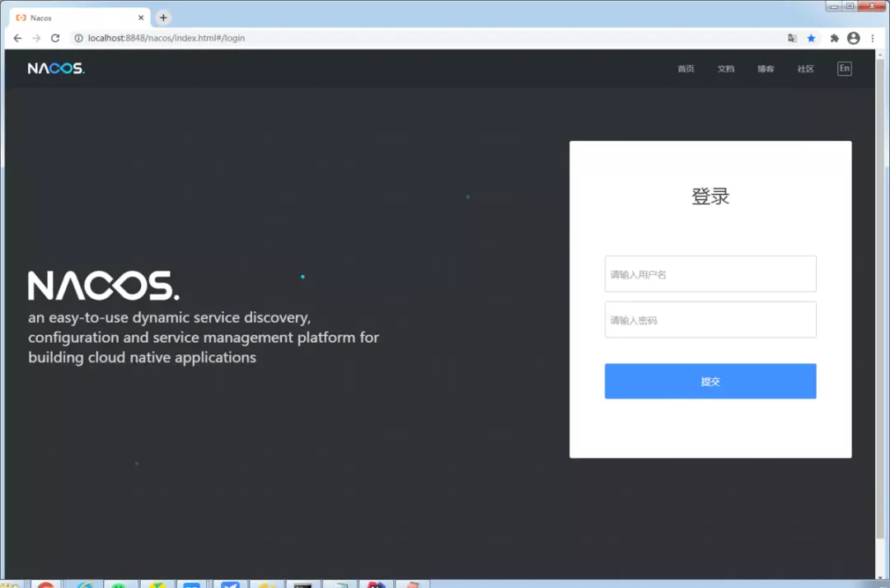Viewport: 890px width, 588px height.
Task: Submit login with blue 提交 button
Action: [710, 381]
